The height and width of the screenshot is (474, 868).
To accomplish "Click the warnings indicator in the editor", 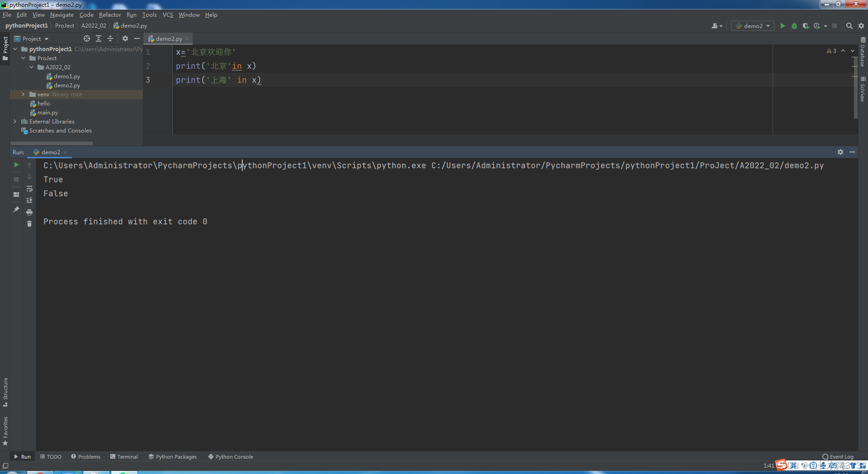I will pos(831,51).
